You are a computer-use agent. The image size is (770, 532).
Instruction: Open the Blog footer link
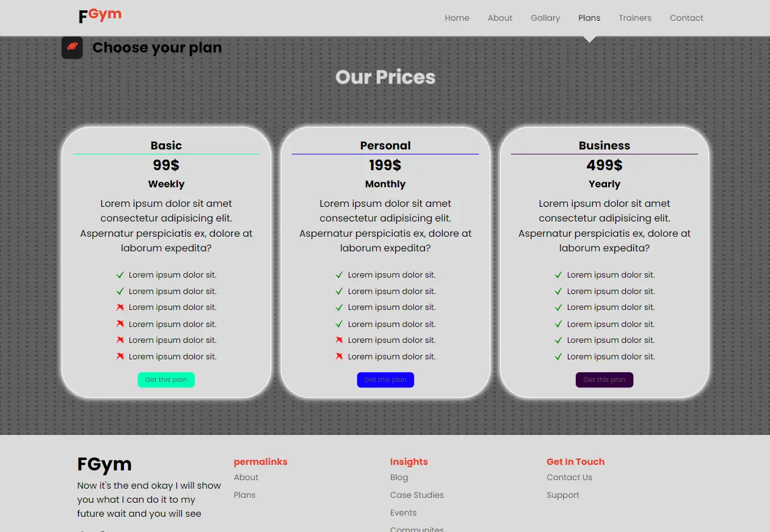[x=399, y=477]
